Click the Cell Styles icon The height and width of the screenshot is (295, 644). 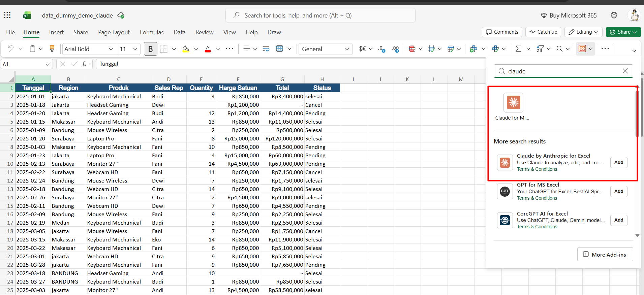coord(431,49)
